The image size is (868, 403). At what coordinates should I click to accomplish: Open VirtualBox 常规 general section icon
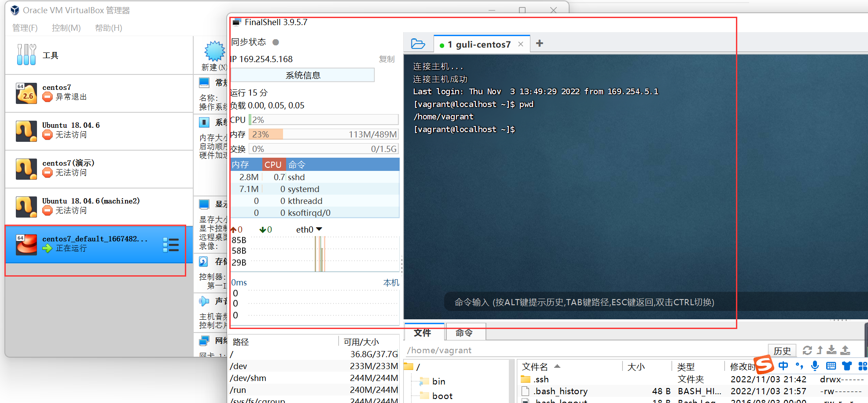coord(204,82)
